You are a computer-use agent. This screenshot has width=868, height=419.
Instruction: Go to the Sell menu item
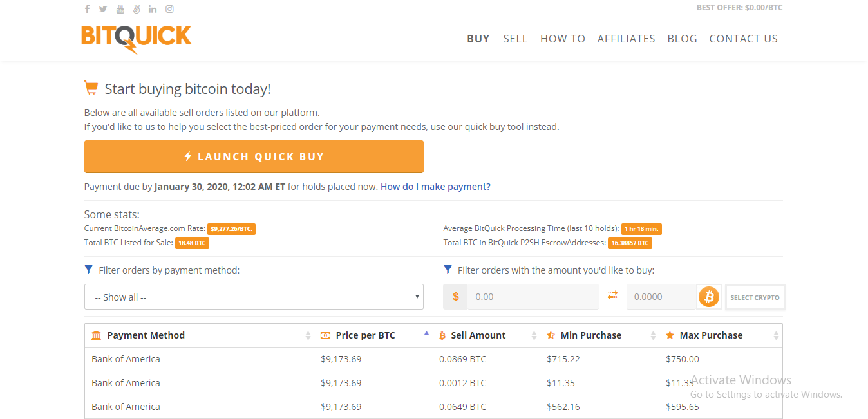(515, 39)
